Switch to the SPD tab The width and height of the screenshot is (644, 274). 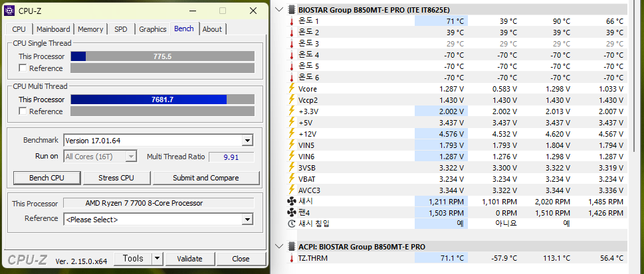coord(121,29)
